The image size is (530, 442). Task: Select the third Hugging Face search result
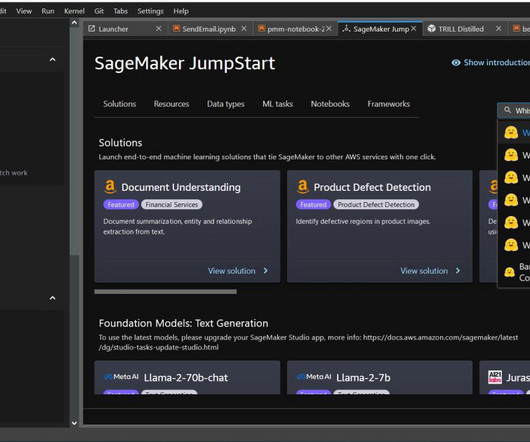point(514,178)
